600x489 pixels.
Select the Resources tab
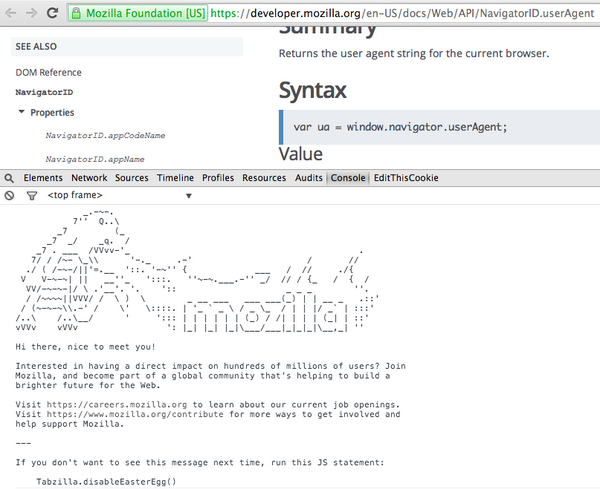(264, 178)
